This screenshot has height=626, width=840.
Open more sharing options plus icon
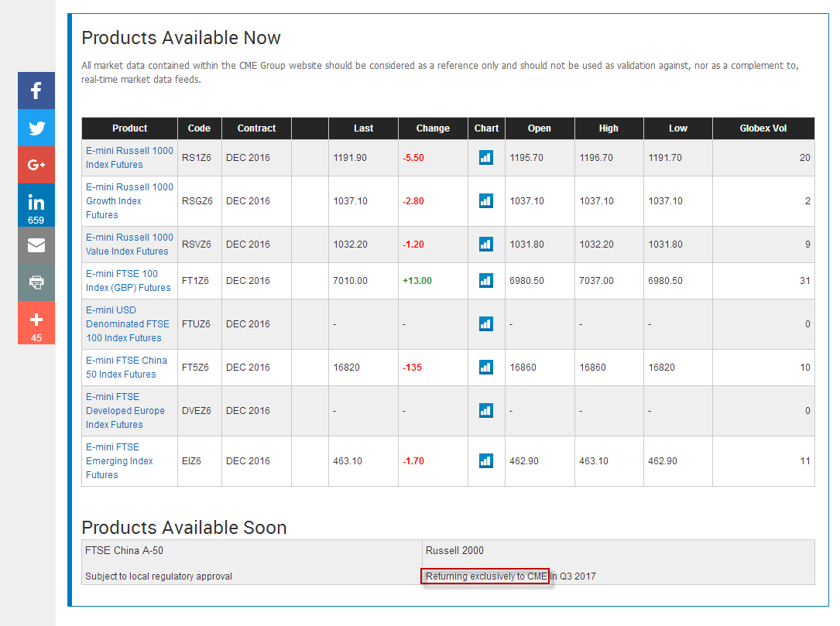[x=36, y=323]
